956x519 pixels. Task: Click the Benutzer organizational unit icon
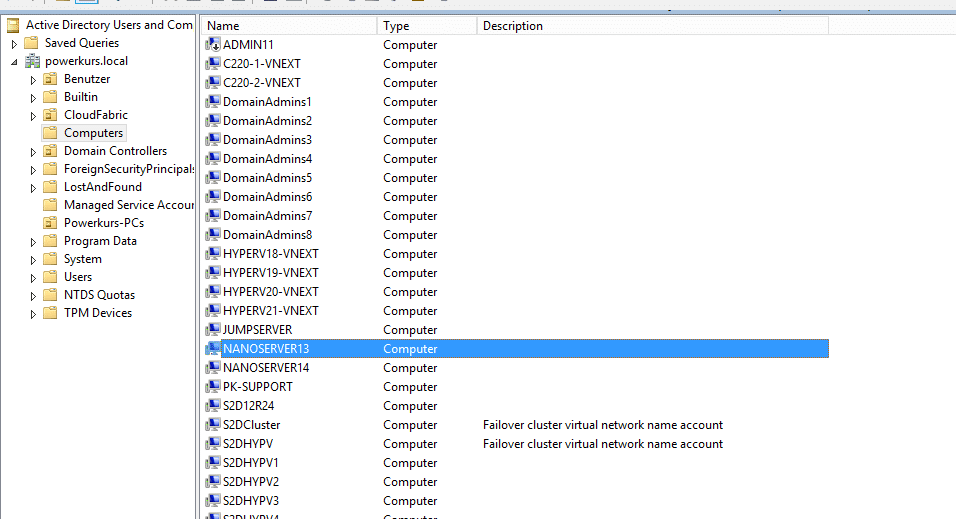click(51, 79)
